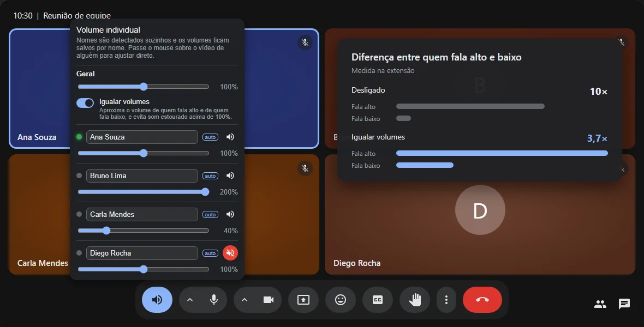Click Carla Mendes' grey status dot
644x327 pixels.
(79, 214)
